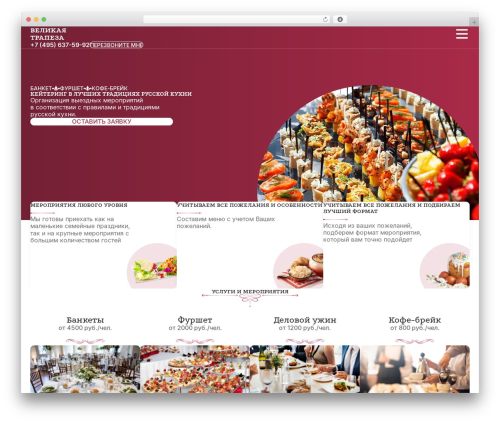Open the coffee break photo
This screenshot has width=500, height=423.
[x=415, y=369]
